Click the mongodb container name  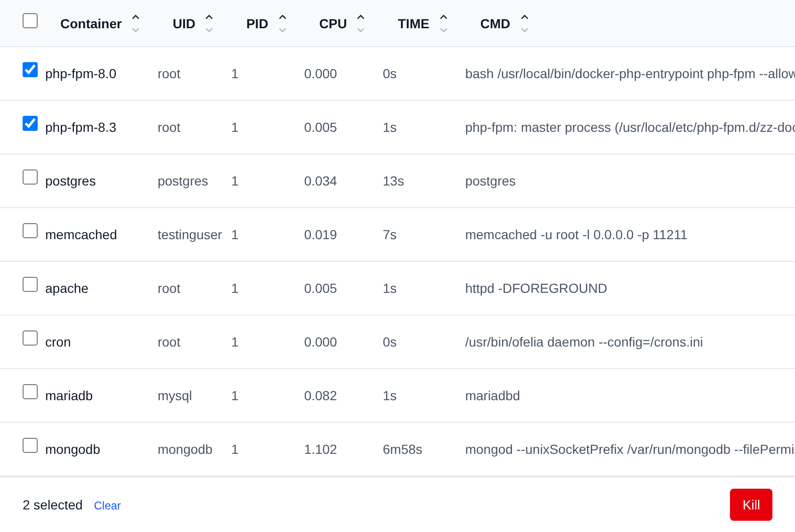tap(73, 450)
